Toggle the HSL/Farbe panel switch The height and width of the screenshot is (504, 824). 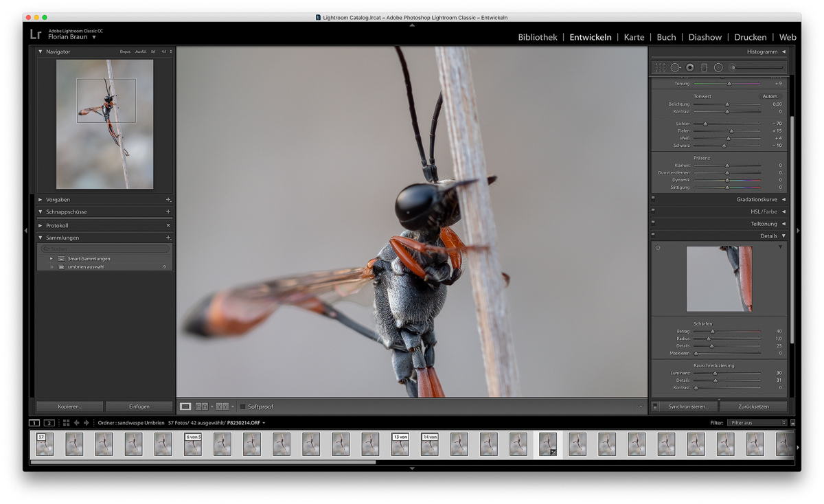[x=653, y=211]
